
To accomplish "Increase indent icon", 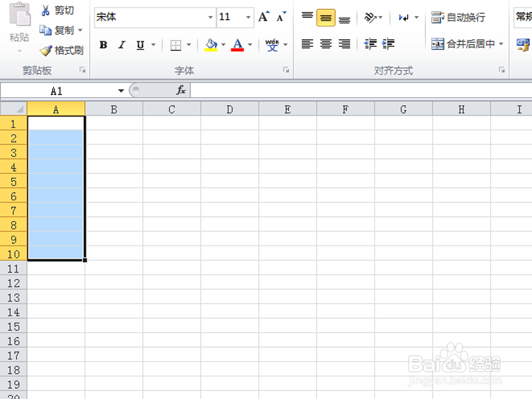I will click(x=388, y=44).
